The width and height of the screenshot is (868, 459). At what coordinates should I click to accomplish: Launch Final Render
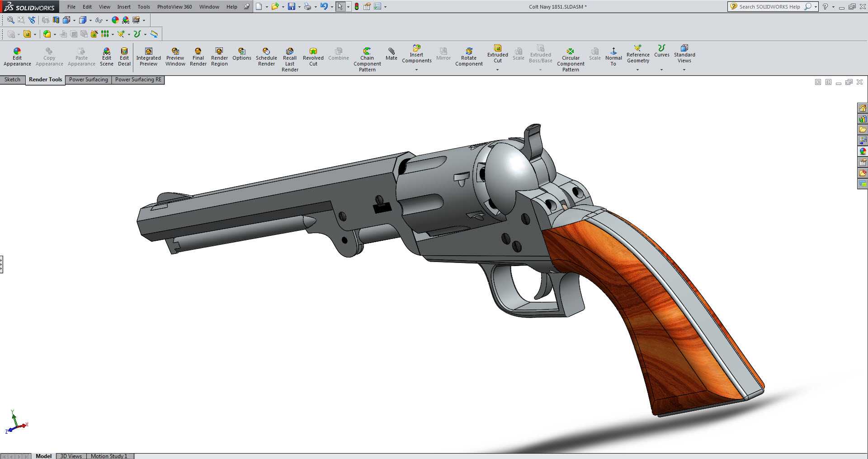pos(198,57)
